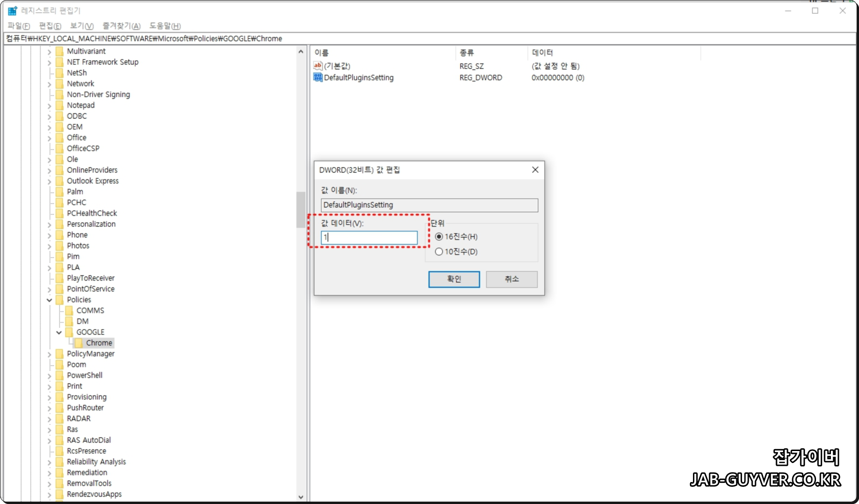Screen dimensions: 859x504
Task: Select the RendezvousApps key
Action: pyautogui.click(x=94, y=494)
